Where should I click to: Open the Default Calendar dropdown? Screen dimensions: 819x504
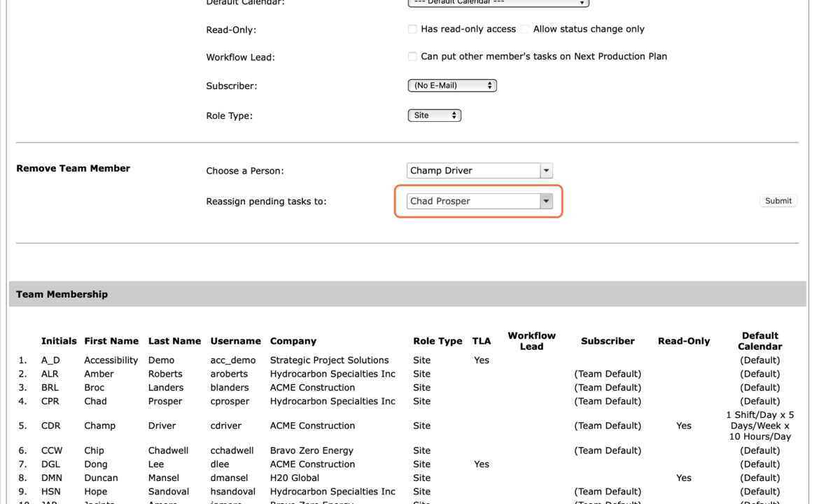[x=498, y=3]
